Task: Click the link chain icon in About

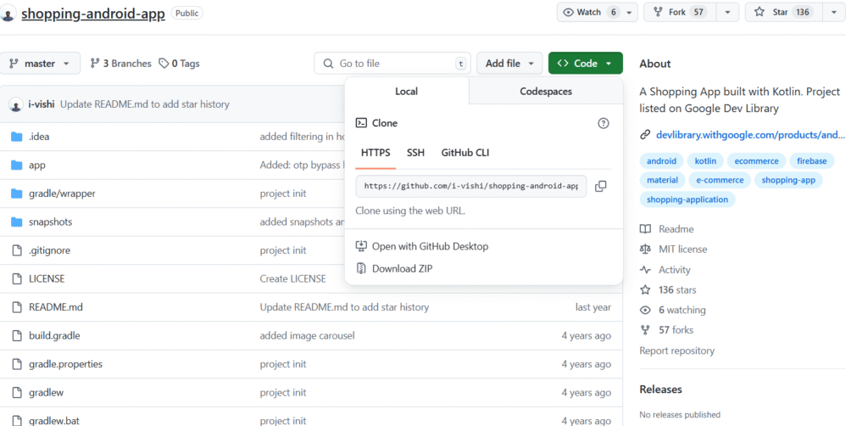Action: (x=645, y=135)
